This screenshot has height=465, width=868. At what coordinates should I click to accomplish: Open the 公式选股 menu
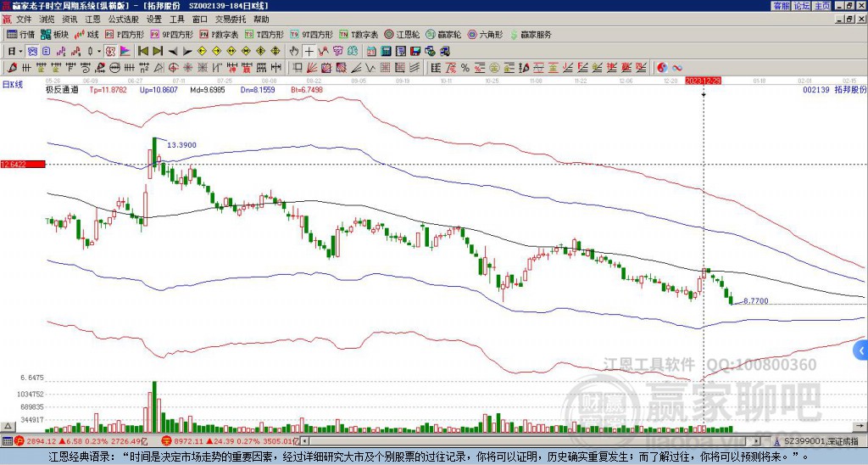124,19
